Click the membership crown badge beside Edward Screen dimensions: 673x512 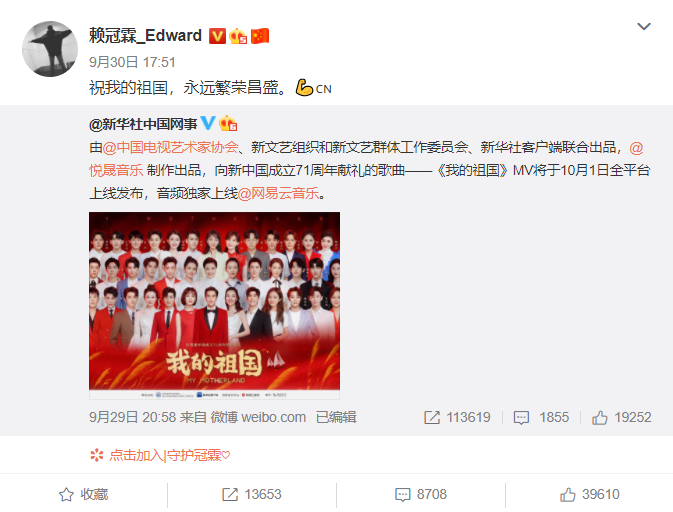coord(238,36)
